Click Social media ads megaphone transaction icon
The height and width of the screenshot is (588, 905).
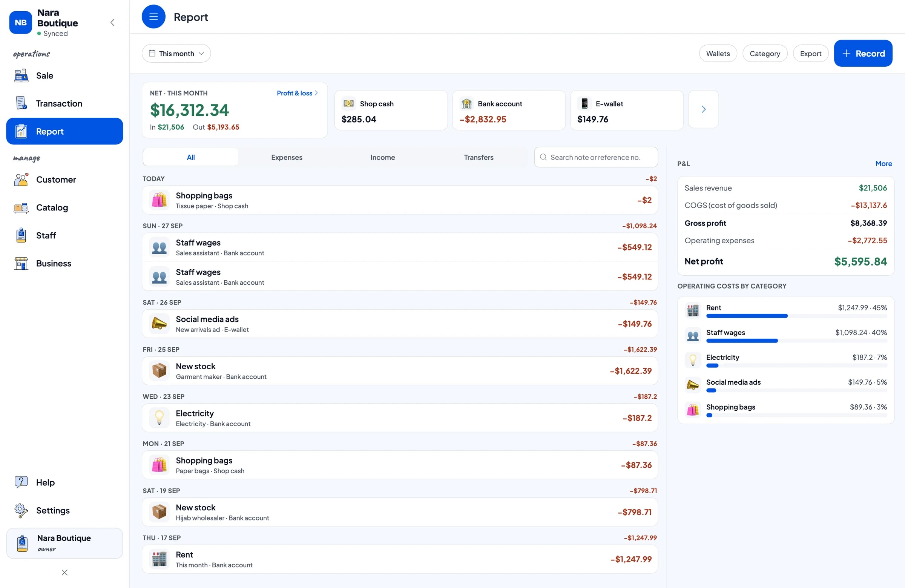click(160, 324)
